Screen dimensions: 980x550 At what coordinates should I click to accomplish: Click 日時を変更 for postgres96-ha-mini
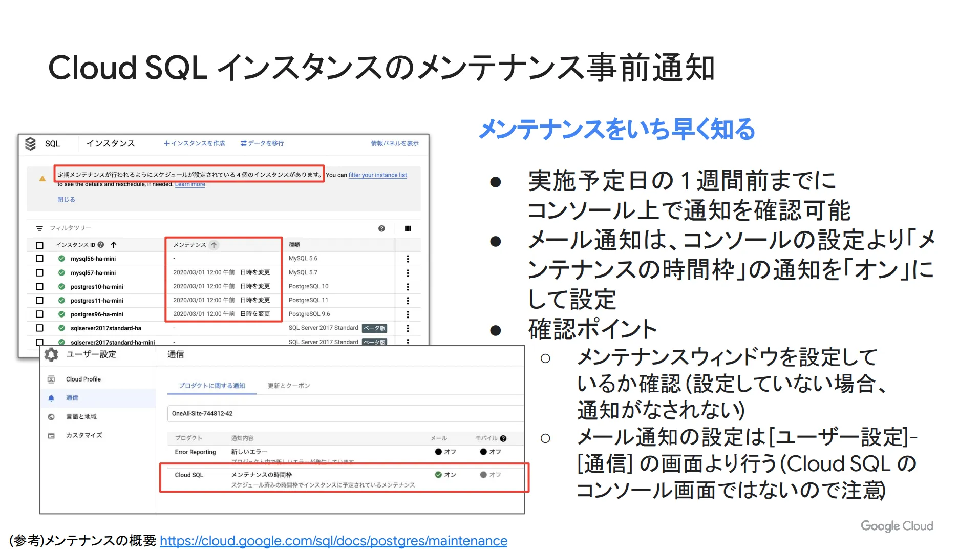[255, 314]
